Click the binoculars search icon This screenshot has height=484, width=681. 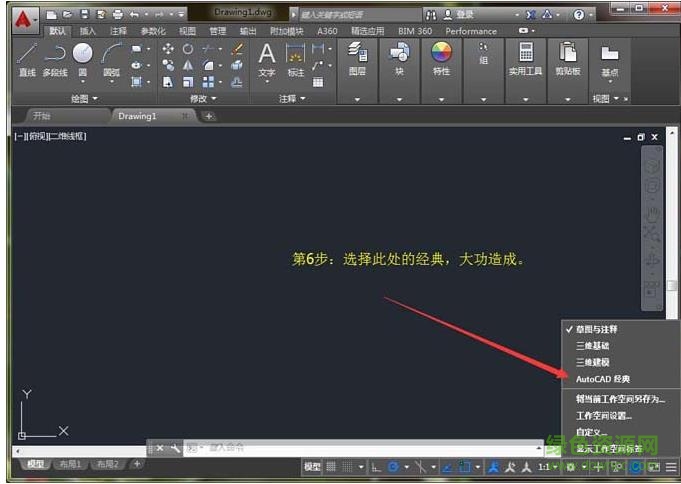tap(431, 15)
